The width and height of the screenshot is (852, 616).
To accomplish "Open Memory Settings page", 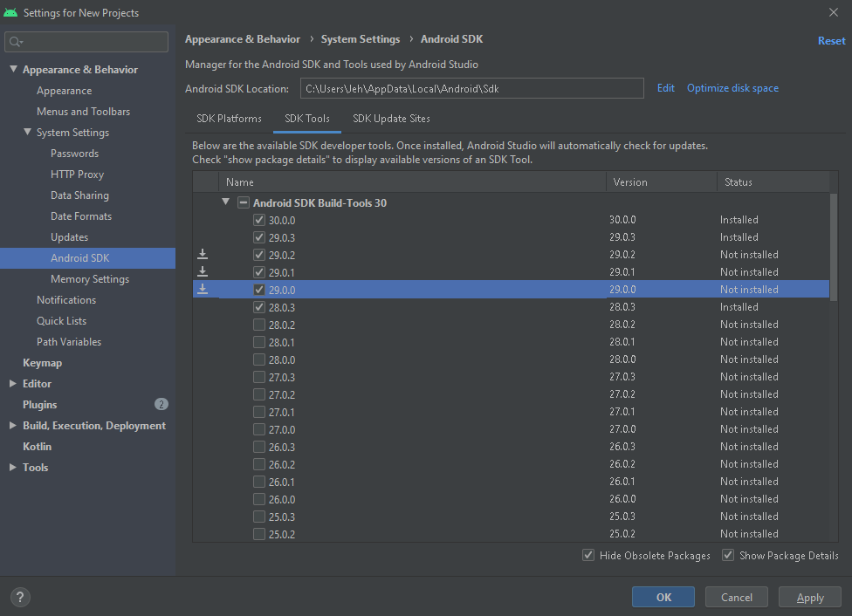I will (90, 278).
